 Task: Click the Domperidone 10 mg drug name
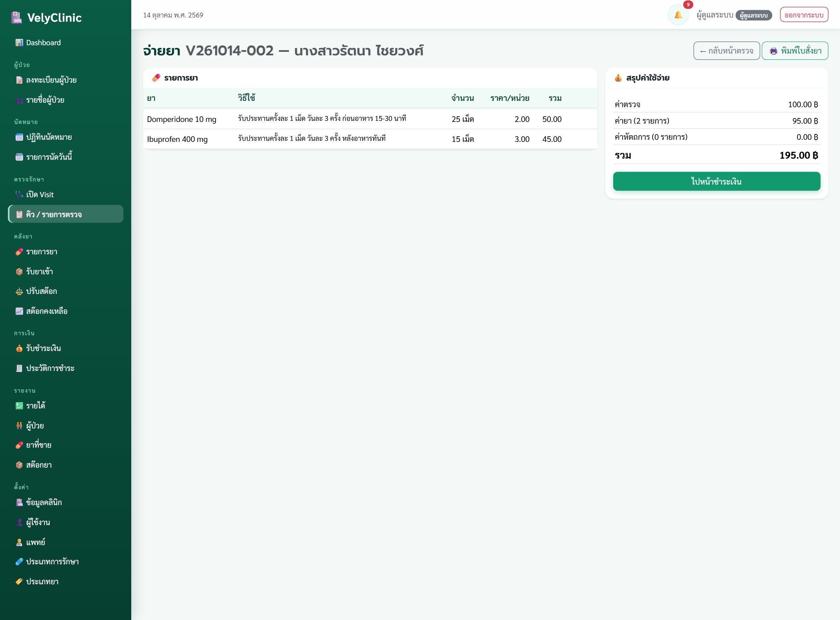point(182,119)
